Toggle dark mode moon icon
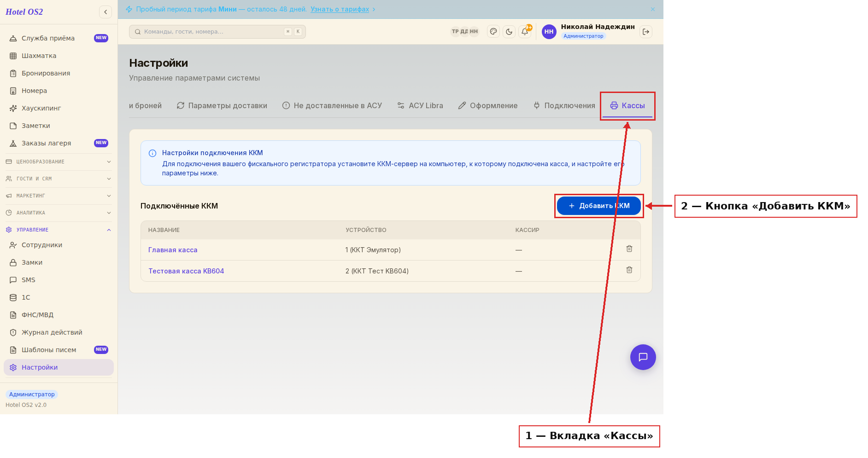 509,32
